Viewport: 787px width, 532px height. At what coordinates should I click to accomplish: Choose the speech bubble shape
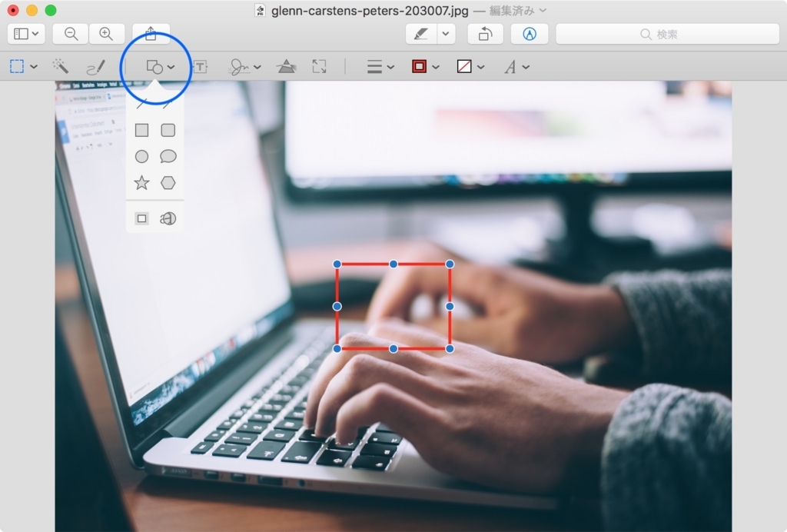[x=168, y=157]
